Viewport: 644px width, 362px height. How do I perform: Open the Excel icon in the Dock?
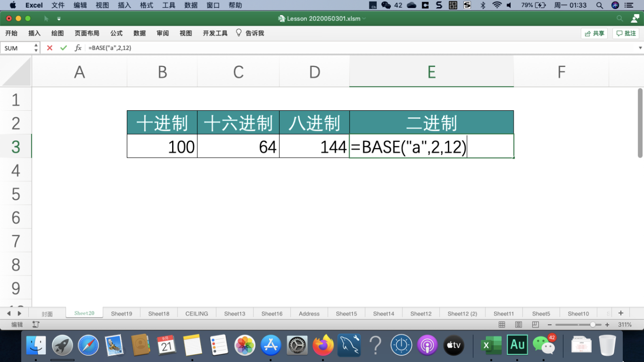coord(491,345)
